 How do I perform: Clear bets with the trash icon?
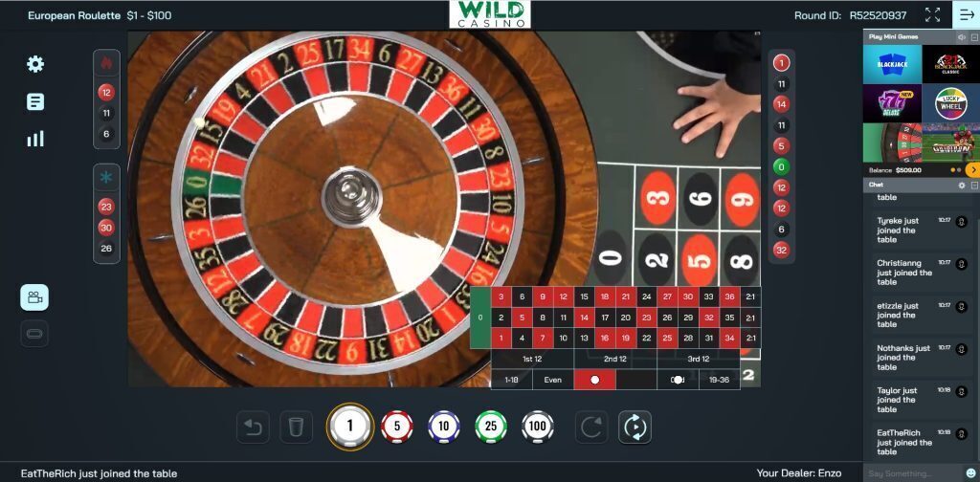297,427
